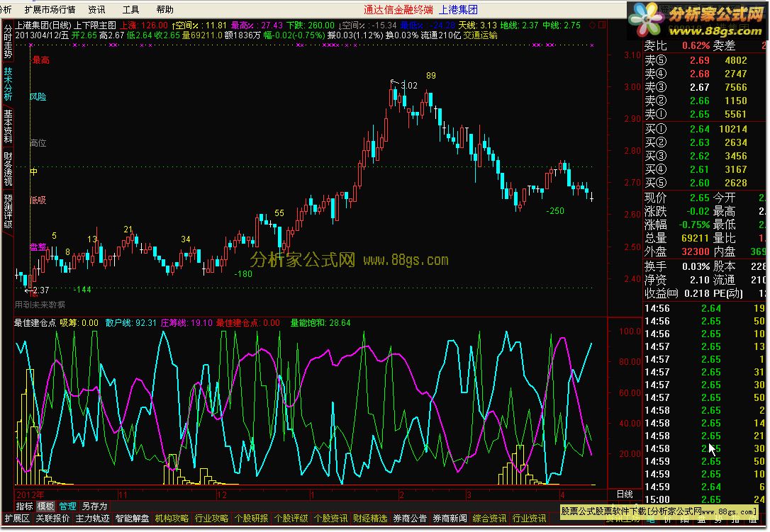Open the 行业攻略 tab
Image resolution: width=770 pixels, height=532 pixels.
point(212,519)
